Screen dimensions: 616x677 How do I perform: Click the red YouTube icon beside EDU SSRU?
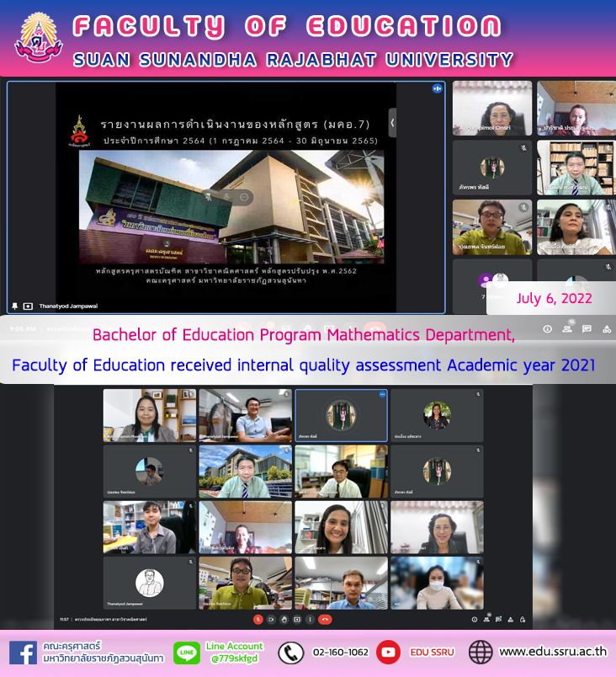point(388,652)
